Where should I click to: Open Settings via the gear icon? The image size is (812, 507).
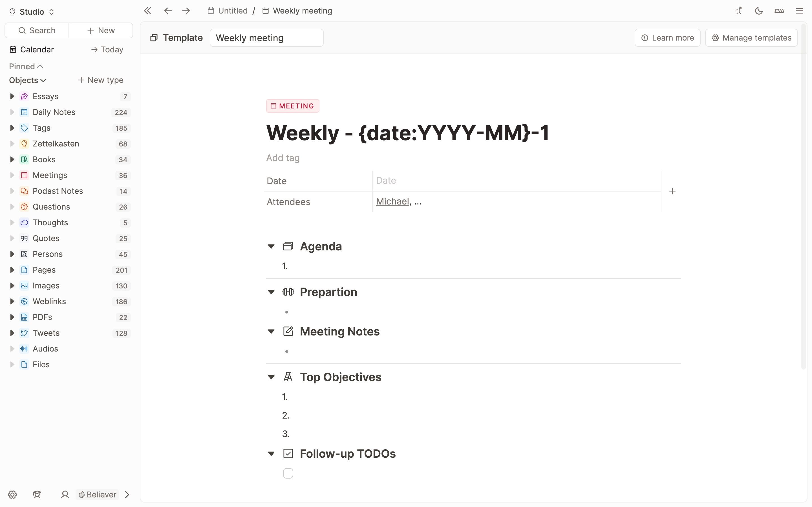tap(12, 494)
